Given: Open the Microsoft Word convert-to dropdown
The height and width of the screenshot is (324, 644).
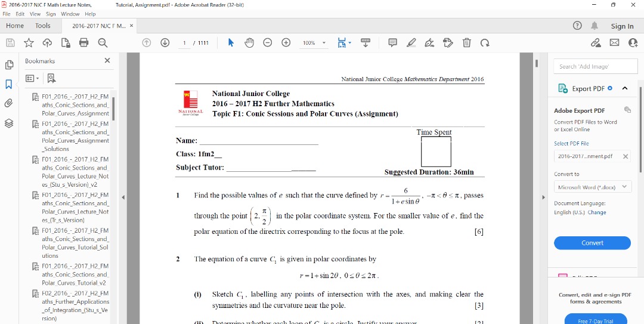Looking at the screenshot, I should [x=592, y=187].
